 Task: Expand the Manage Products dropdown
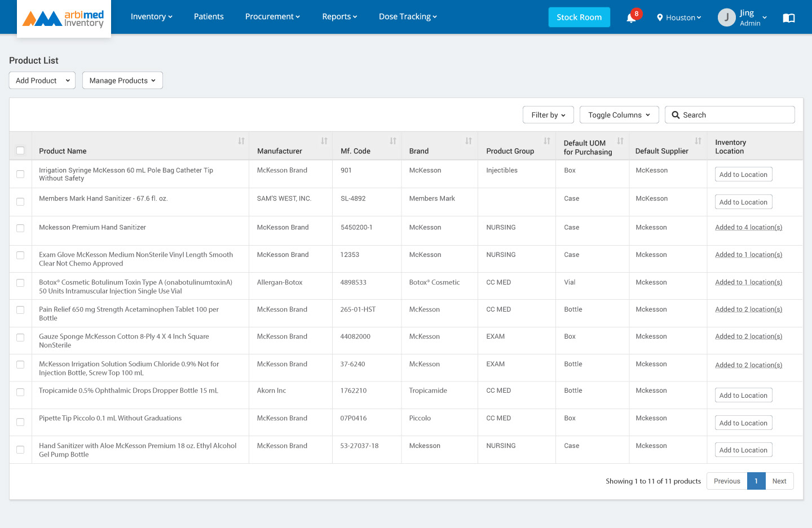point(122,81)
